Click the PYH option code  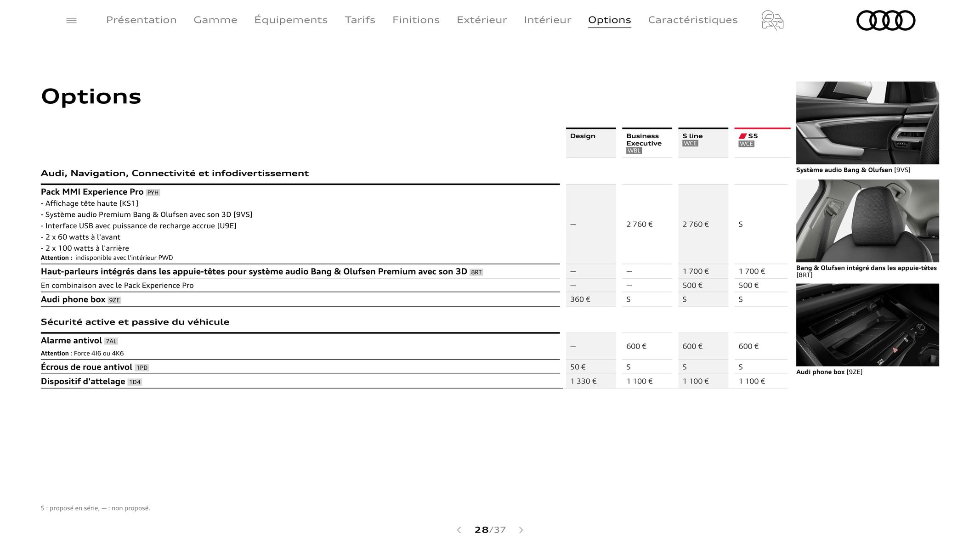[x=153, y=192]
